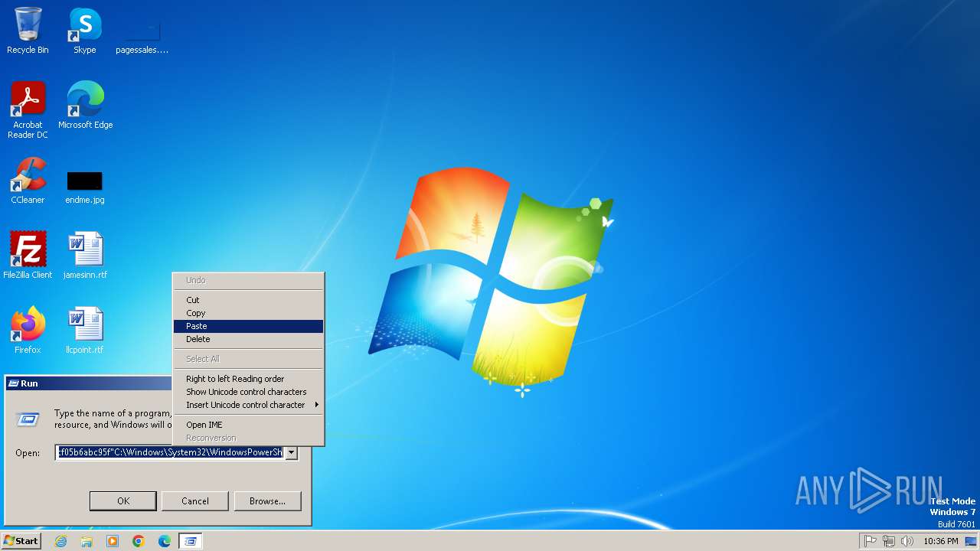Open the Run command history dropdown

[291, 452]
